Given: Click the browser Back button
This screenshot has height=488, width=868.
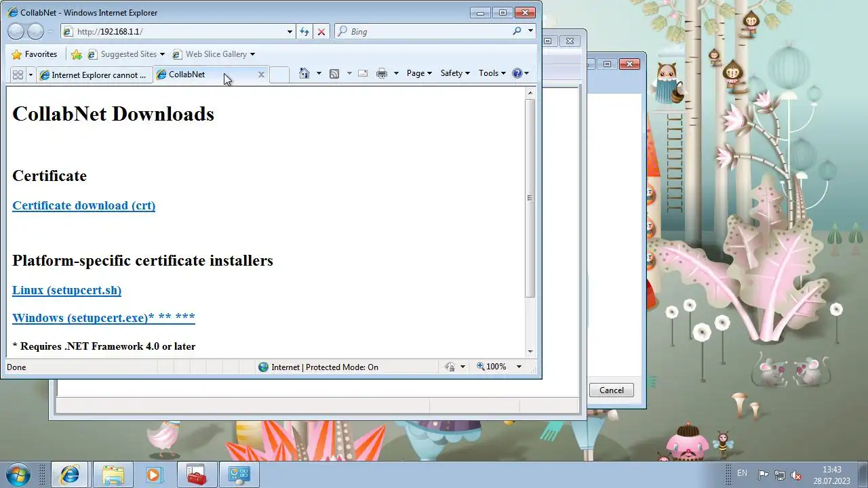Looking at the screenshot, I should [16, 31].
